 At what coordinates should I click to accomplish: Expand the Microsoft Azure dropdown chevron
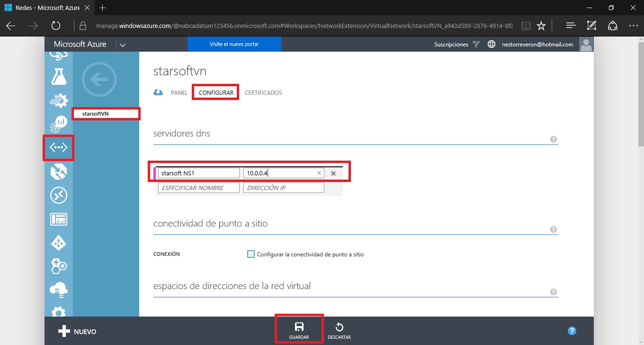[123, 45]
